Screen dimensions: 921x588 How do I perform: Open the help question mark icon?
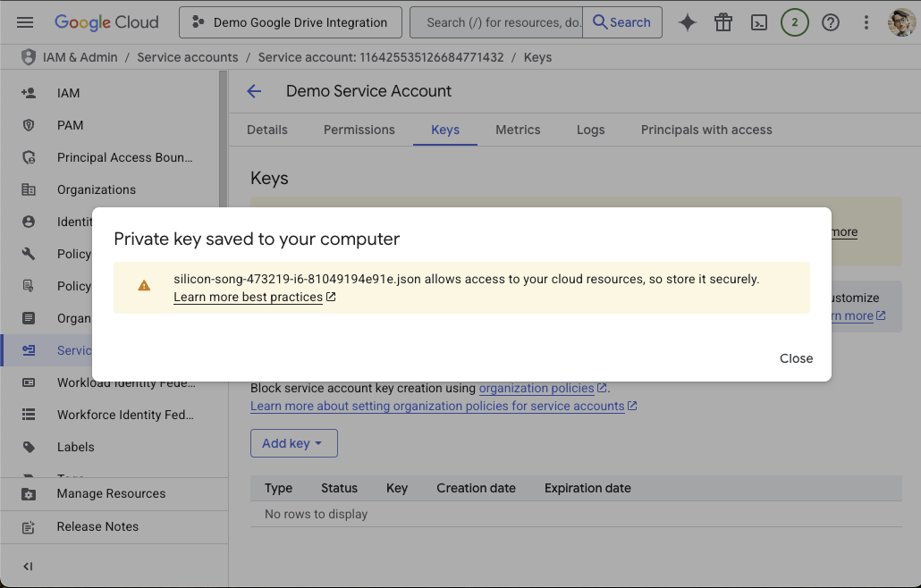point(831,22)
